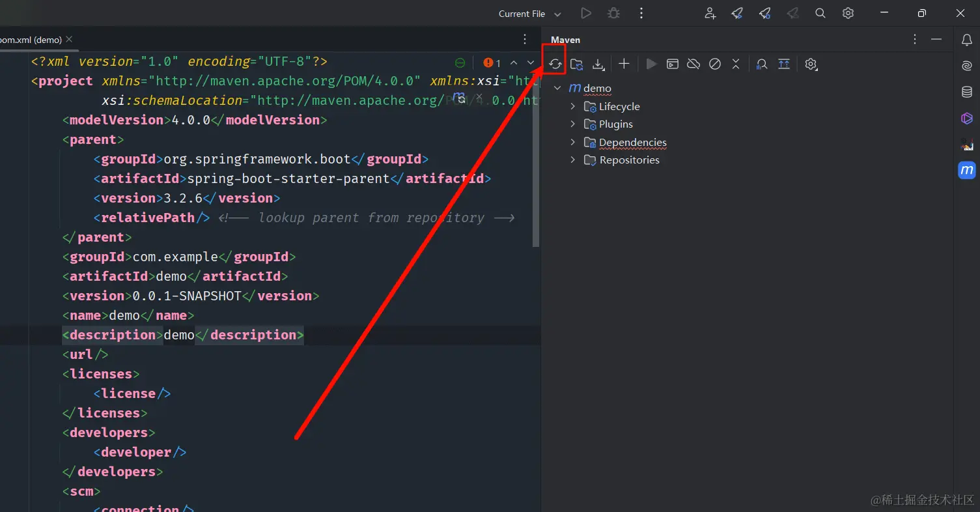Toggle Skip Tests mode icon

point(715,64)
